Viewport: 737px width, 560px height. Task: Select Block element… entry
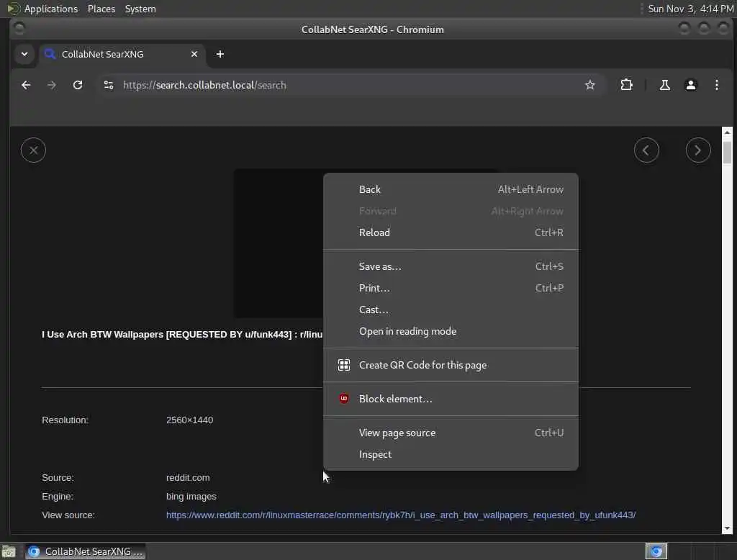tap(451, 399)
